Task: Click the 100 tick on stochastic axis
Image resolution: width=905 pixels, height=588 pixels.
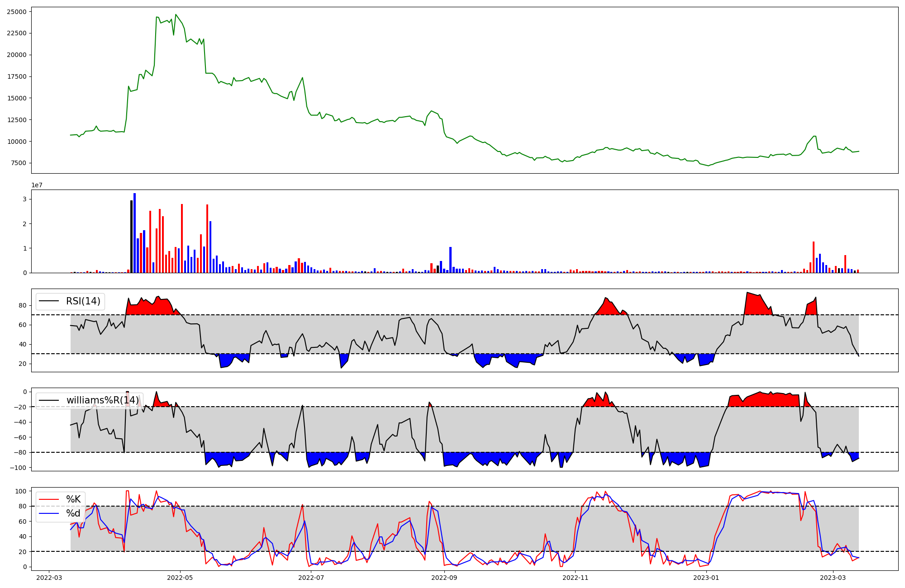Action: pyautogui.click(x=21, y=491)
